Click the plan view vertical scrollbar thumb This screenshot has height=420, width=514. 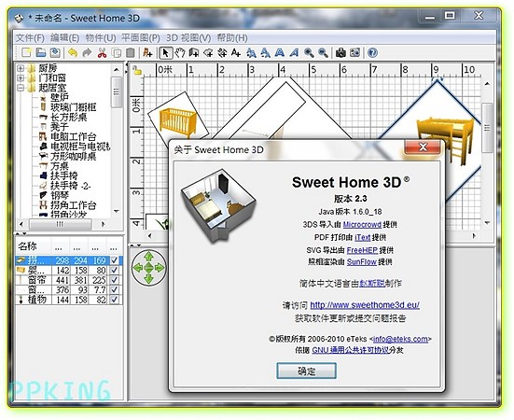(487, 127)
